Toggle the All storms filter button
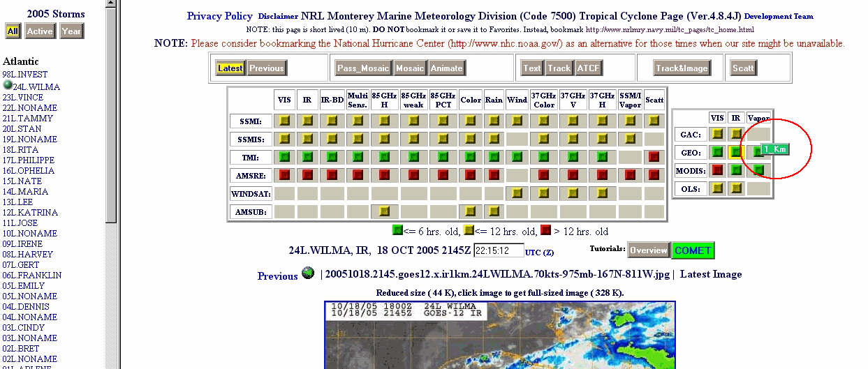868x369 pixels. [13, 31]
